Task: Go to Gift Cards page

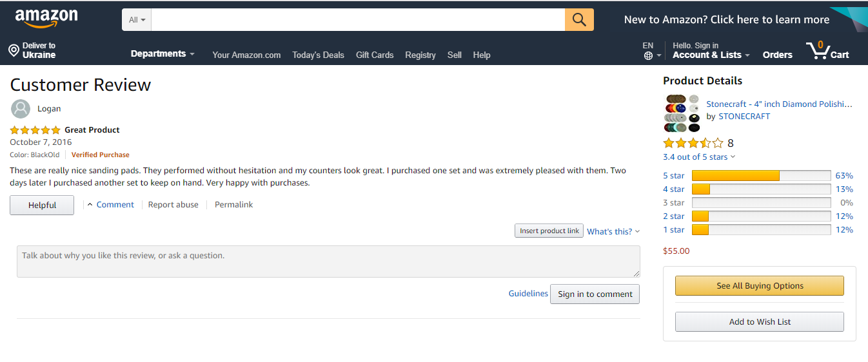Action: point(375,55)
